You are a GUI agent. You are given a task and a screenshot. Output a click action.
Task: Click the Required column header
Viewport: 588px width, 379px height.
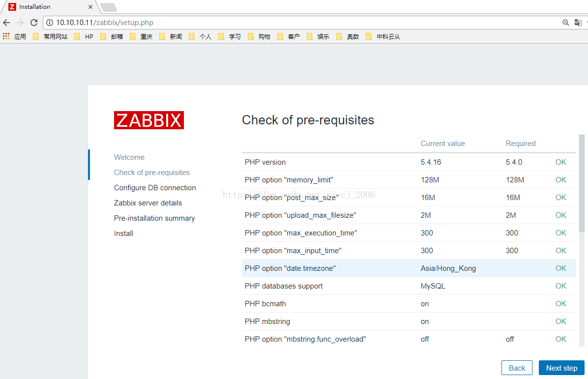(521, 143)
